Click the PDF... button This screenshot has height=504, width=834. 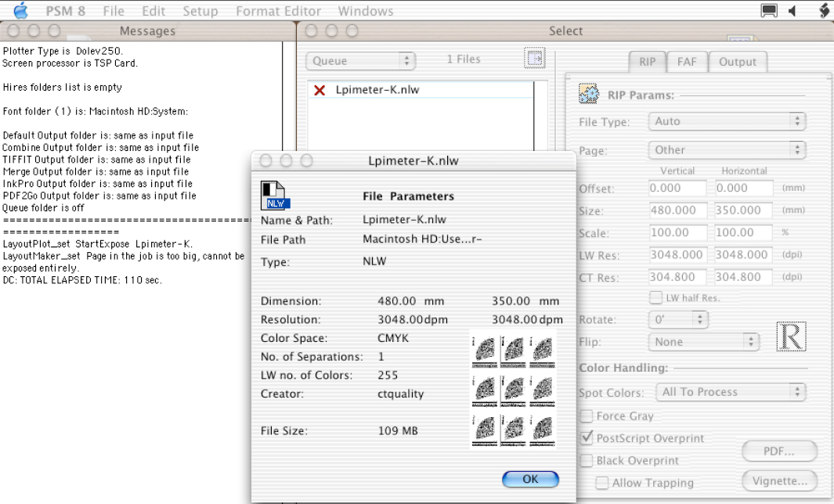click(x=779, y=452)
